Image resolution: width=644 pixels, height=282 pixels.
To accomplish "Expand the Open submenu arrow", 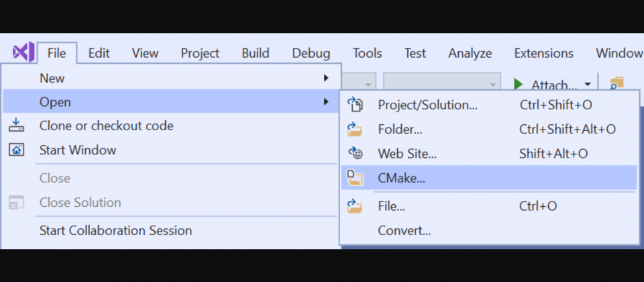I will coord(326,101).
